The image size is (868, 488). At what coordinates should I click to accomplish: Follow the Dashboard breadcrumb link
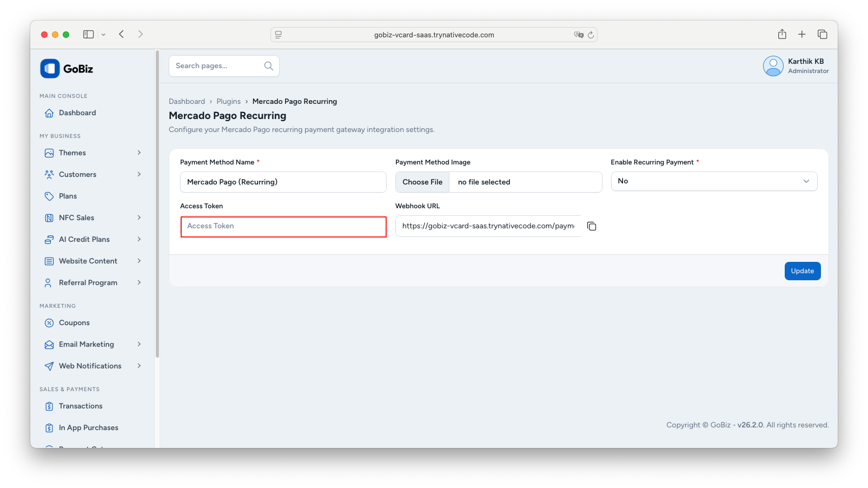pyautogui.click(x=187, y=102)
